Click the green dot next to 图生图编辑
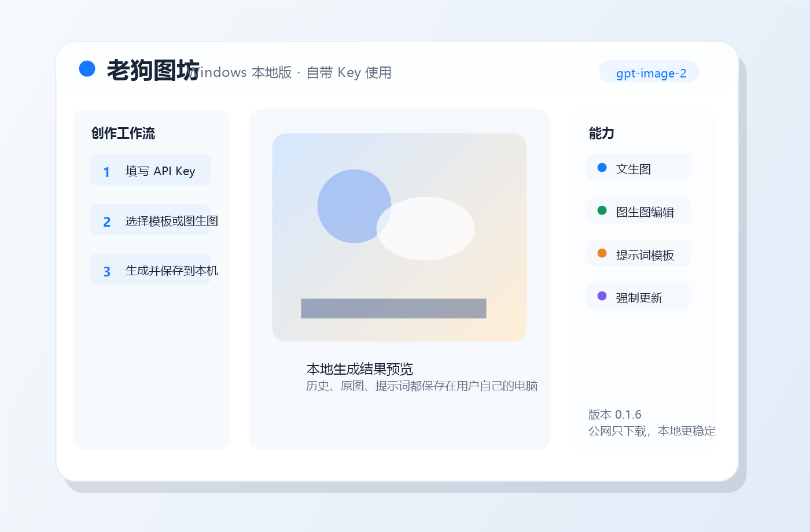This screenshot has width=810, height=532. [602, 210]
